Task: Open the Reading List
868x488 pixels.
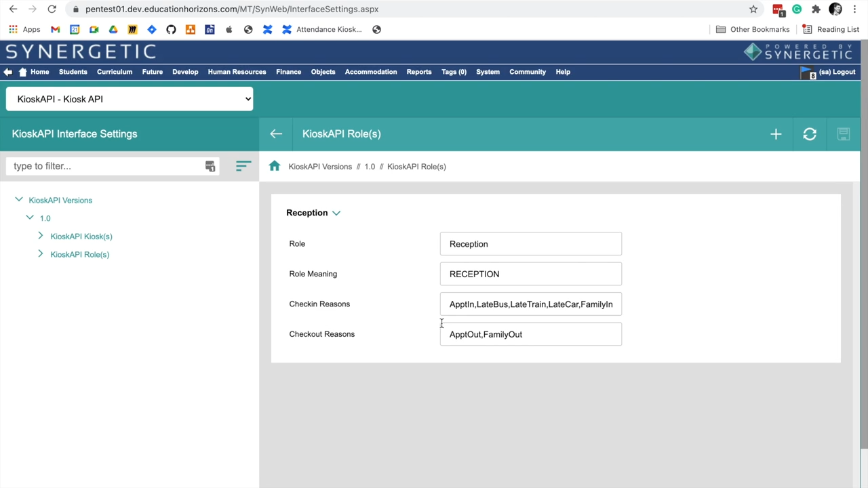Action: (x=831, y=30)
